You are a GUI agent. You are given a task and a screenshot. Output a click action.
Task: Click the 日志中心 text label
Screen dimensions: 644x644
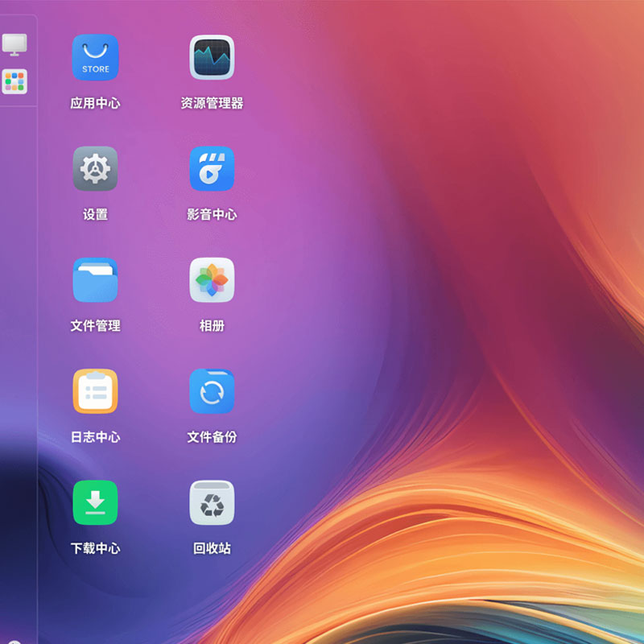[95, 437]
